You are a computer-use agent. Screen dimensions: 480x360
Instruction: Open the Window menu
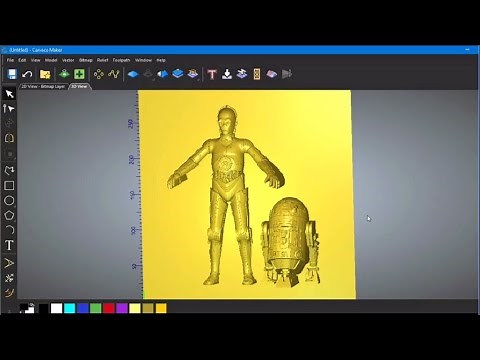(143, 60)
